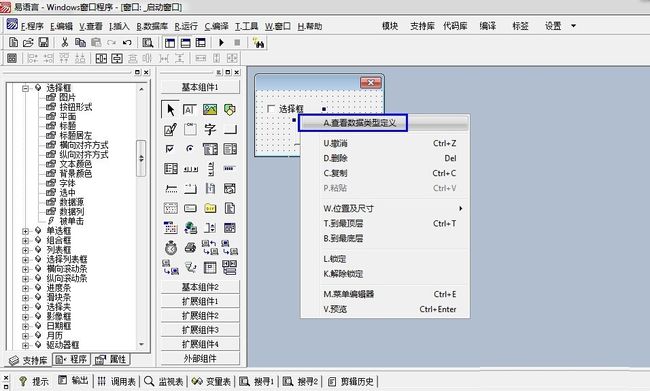
Task: Click the tree scrollbar up arrow
Action: click(141, 89)
